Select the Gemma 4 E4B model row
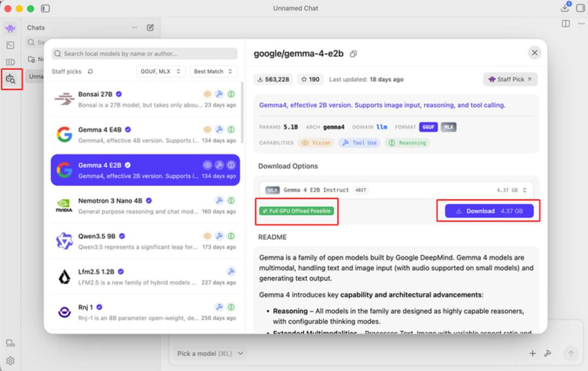The image size is (588, 371). [x=145, y=135]
